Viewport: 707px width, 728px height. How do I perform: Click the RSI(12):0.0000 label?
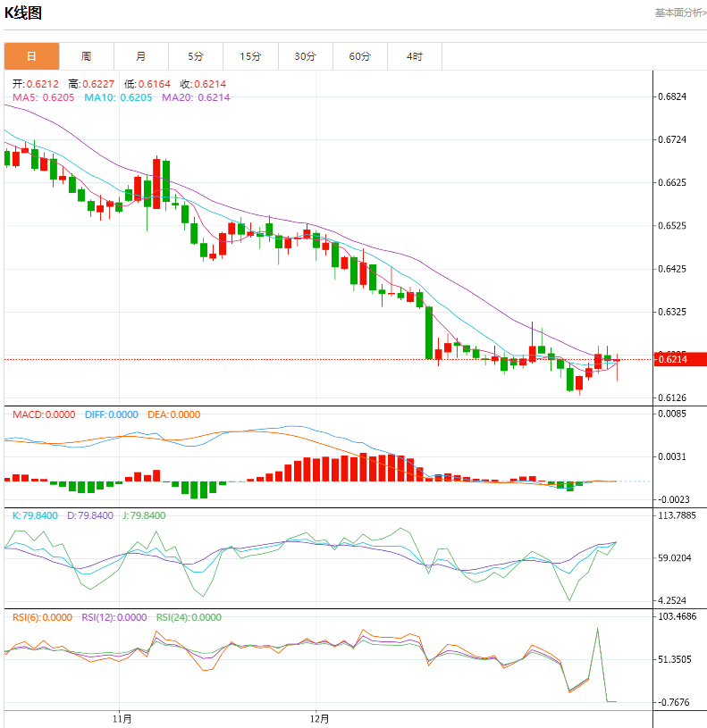(114, 617)
